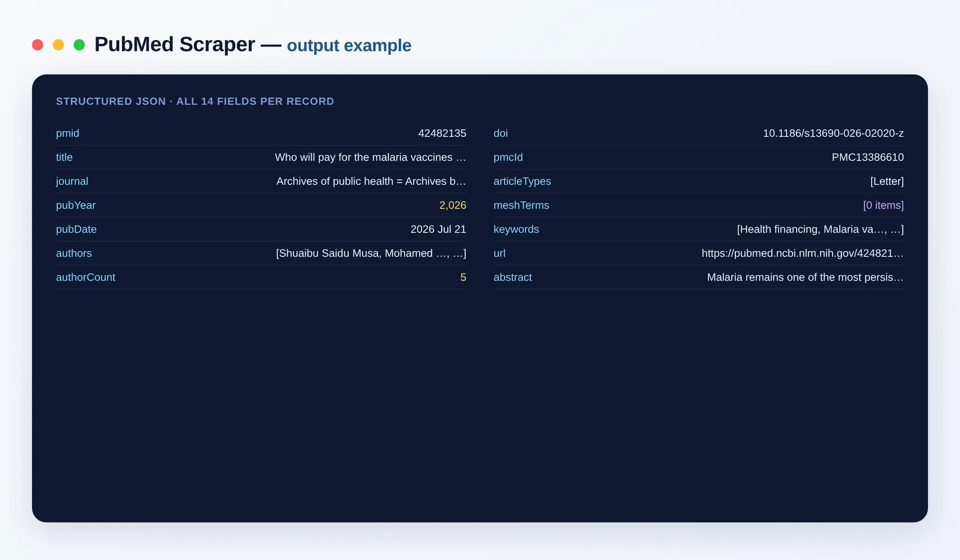Viewport: 960px width, 560px height.
Task: Select the 'keywords' field name
Action: pyautogui.click(x=516, y=229)
